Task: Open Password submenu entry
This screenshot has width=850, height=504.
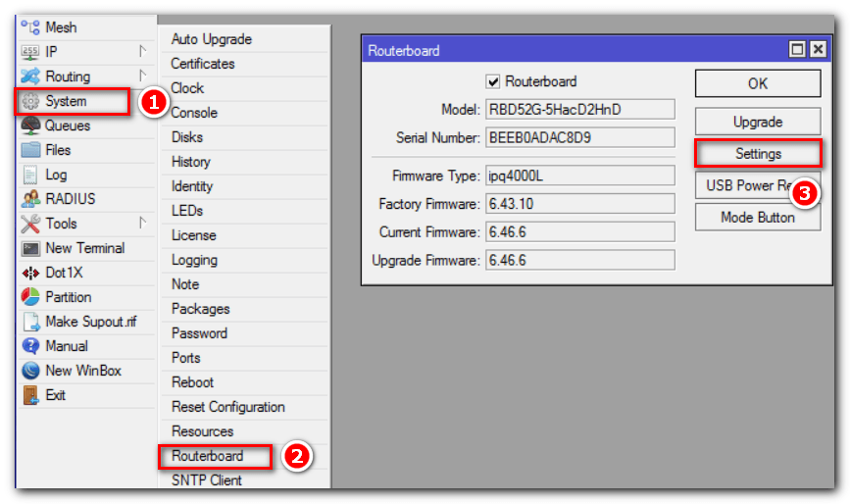Action: 245,333
